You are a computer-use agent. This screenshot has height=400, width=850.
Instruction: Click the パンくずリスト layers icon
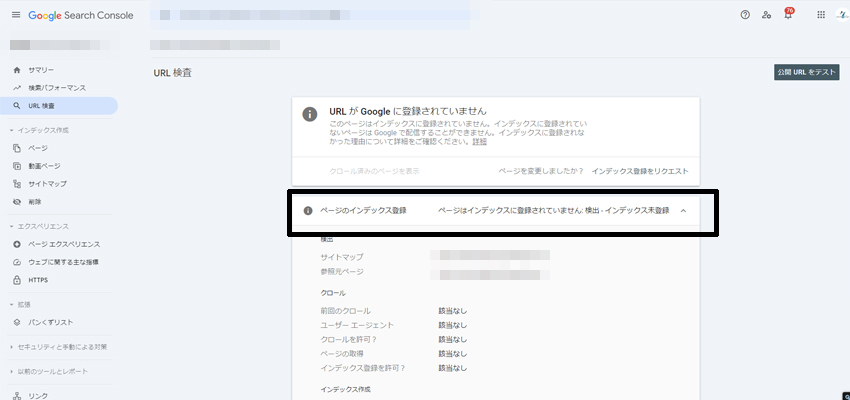[x=17, y=322]
